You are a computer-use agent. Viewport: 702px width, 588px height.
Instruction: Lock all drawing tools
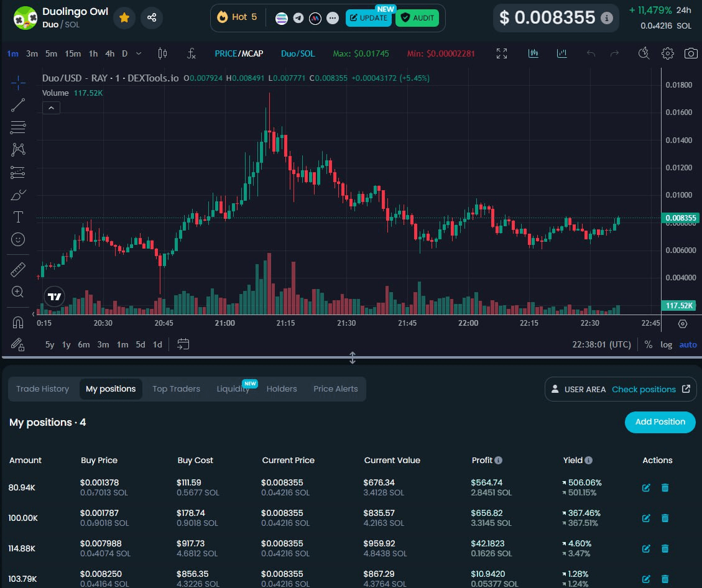point(18,344)
